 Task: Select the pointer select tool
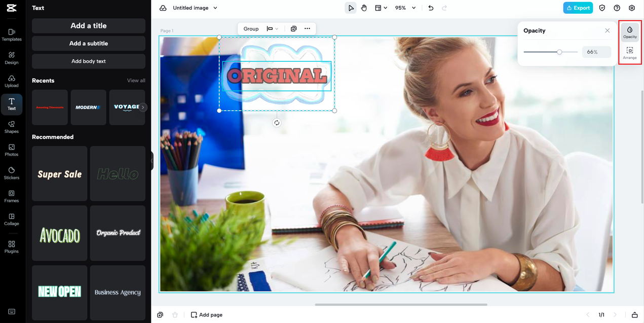tap(350, 8)
